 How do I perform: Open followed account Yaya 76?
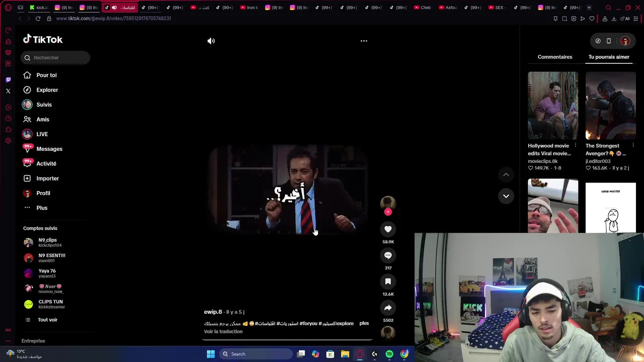click(x=40, y=273)
